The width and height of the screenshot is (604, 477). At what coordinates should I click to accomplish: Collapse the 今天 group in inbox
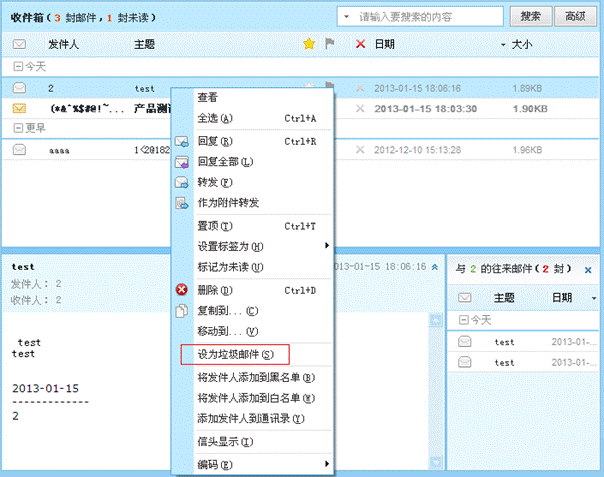tap(18, 67)
